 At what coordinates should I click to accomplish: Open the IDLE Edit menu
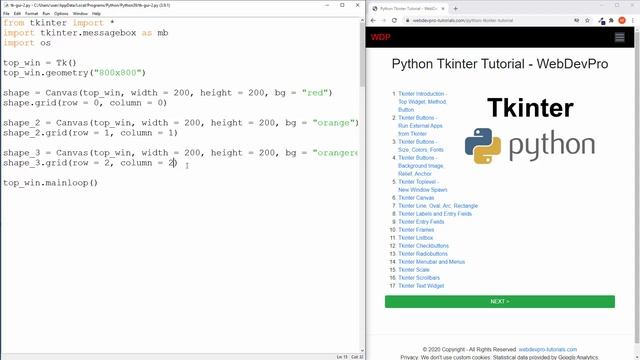(x=17, y=13)
